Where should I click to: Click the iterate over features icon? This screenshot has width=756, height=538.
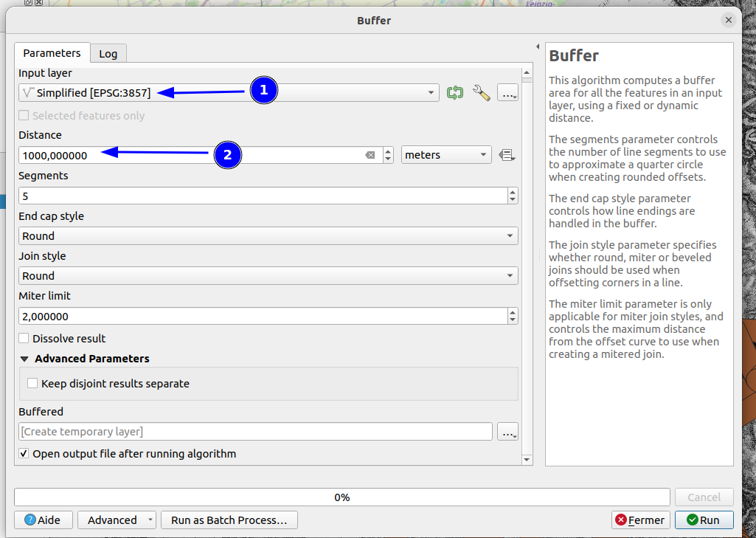click(x=455, y=93)
